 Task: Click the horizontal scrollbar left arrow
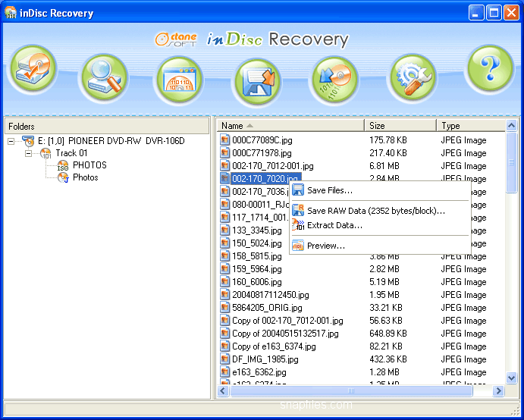tap(223, 390)
